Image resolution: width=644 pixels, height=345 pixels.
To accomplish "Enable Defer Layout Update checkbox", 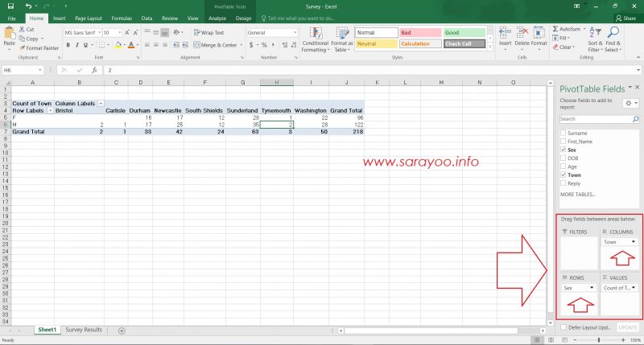I will point(563,327).
